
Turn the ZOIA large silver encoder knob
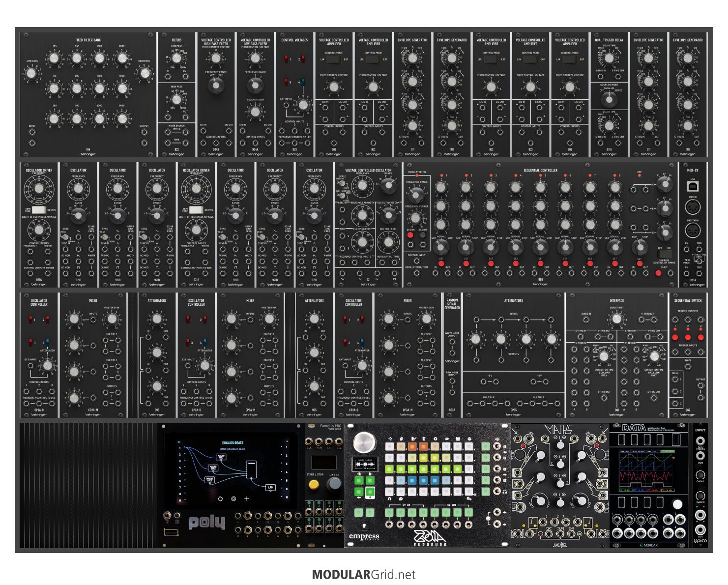363,442
